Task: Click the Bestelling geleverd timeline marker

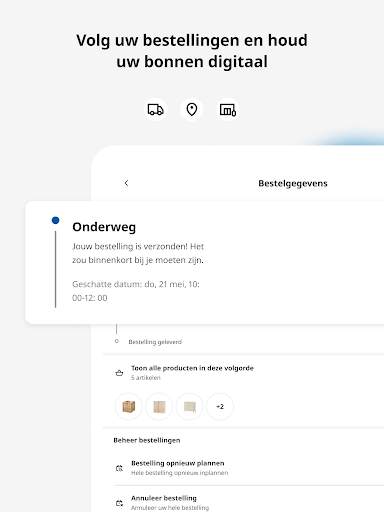Action: (117, 341)
